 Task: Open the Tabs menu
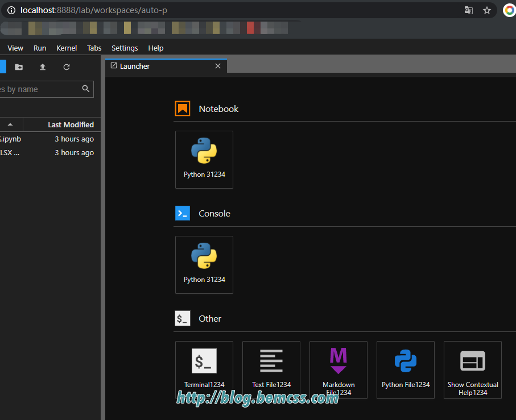point(94,48)
